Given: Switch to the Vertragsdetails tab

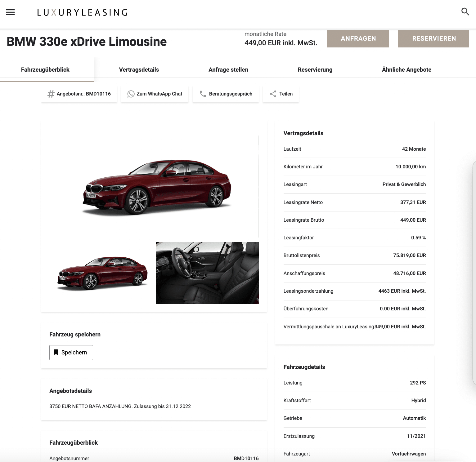Looking at the screenshot, I should (x=139, y=70).
